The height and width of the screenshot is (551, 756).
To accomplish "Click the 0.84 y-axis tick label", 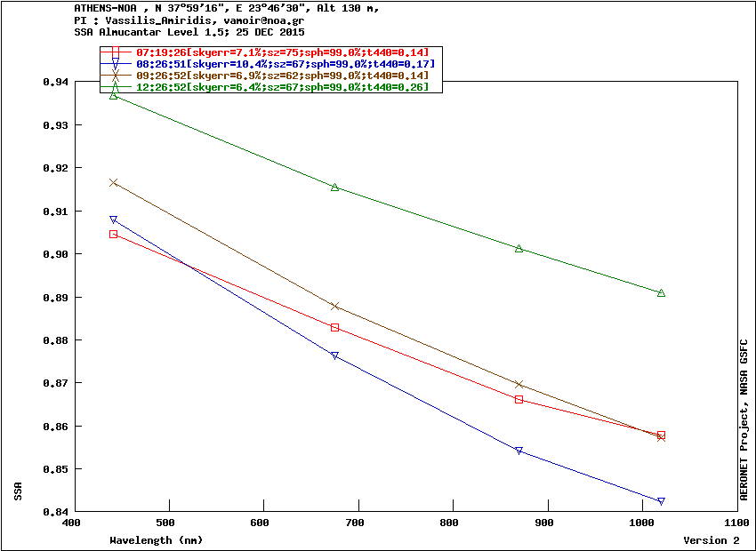I will pos(56,512).
